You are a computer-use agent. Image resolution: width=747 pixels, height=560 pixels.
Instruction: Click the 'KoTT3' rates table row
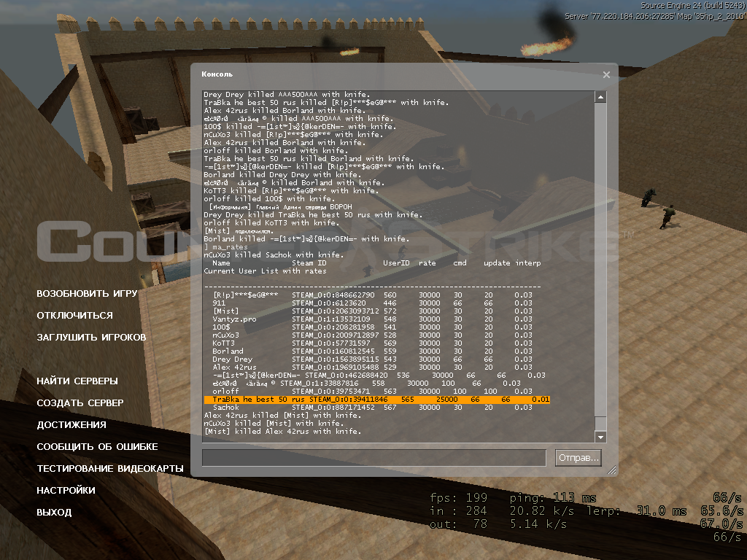point(373,343)
